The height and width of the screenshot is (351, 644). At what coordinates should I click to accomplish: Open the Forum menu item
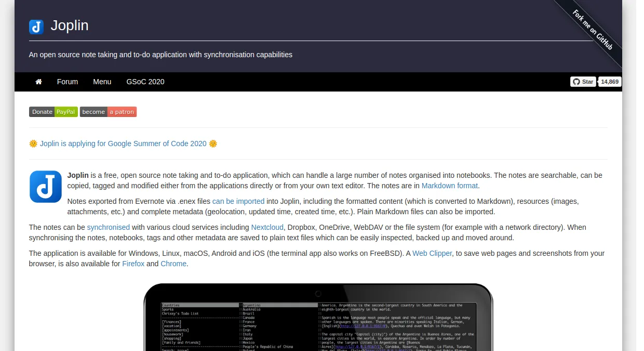[68, 82]
